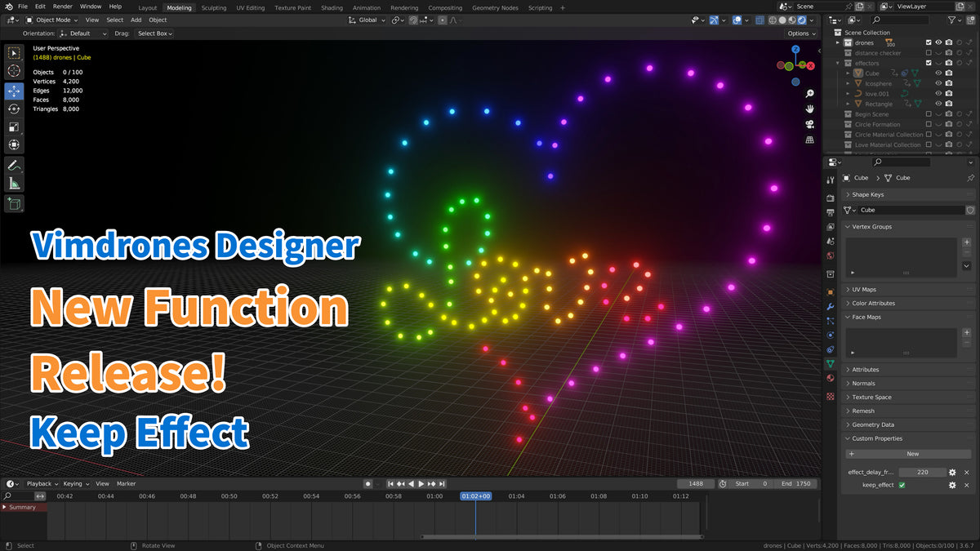
Task: Switch viewport to camera view icon
Action: tap(809, 124)
